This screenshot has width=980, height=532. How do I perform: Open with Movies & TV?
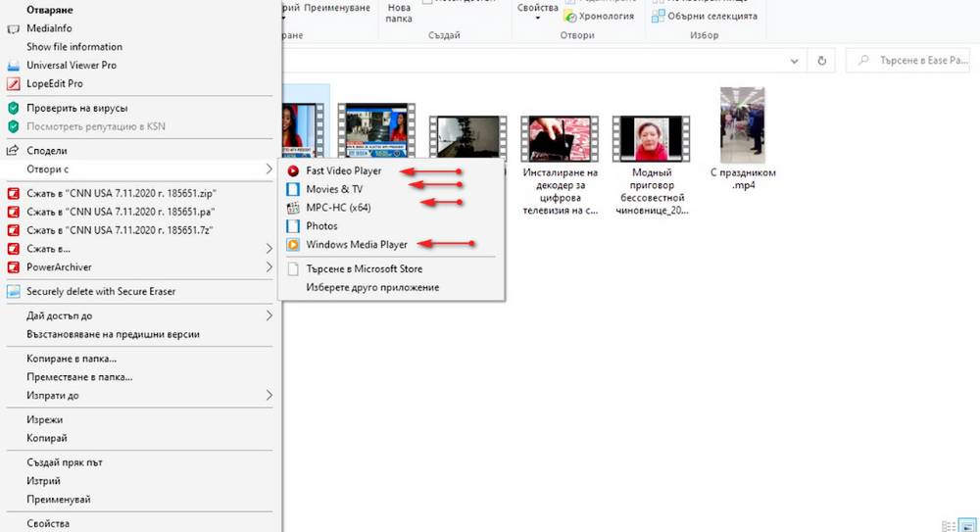coord(334,189)
